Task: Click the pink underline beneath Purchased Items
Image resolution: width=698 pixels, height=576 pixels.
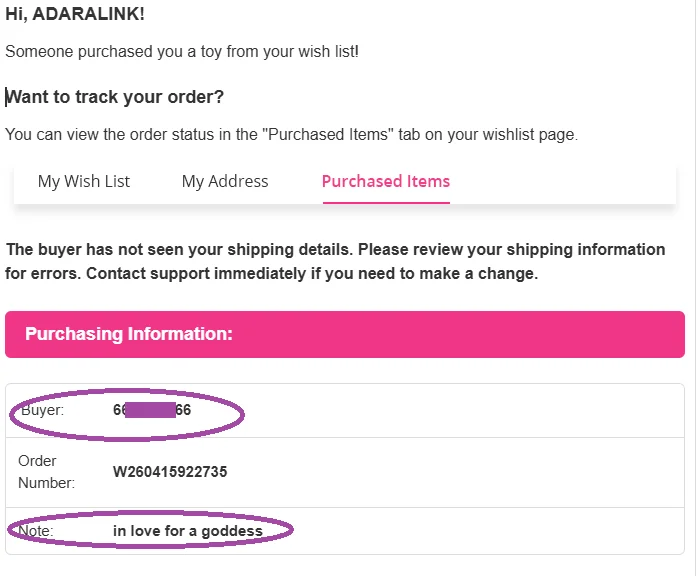Action: [x=385, y=202]
